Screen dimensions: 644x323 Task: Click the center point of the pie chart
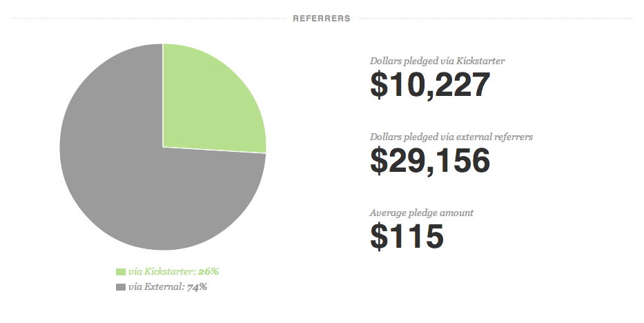click(163, 146)
